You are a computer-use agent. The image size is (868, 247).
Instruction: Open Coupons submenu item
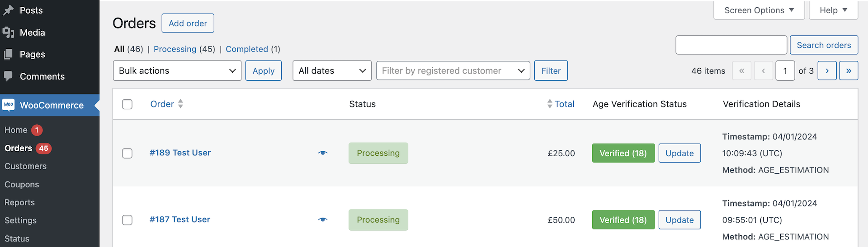[22, 185]
